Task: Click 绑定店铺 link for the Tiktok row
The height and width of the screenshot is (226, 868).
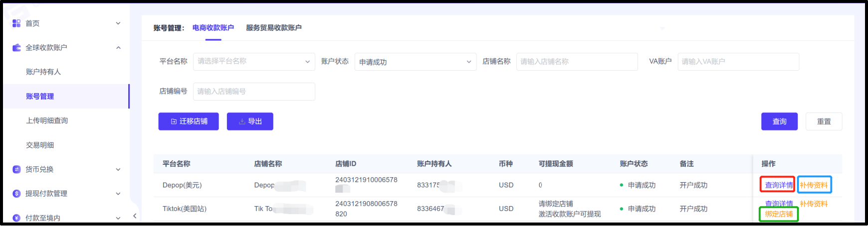Action: point(779,214)
